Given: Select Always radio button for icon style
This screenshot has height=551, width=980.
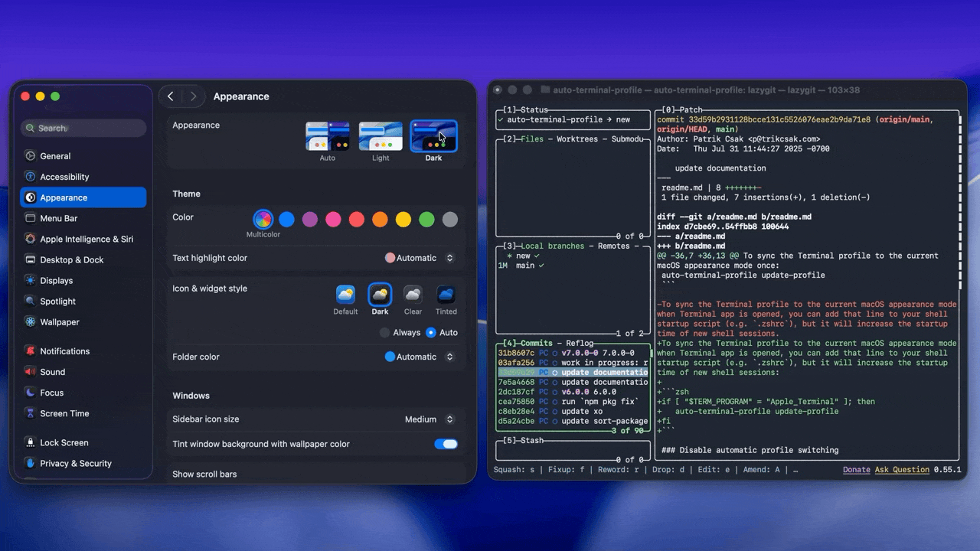Looking at the screenshot, I should [384, 333].
